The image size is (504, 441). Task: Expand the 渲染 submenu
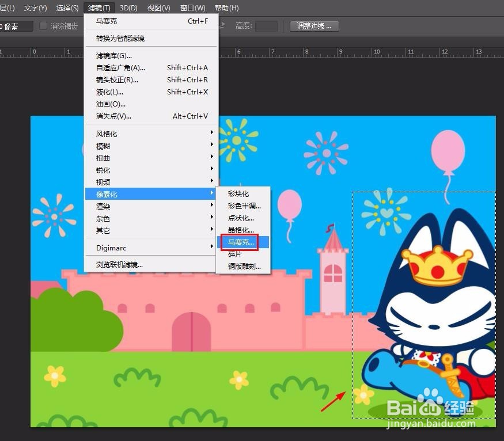coord(151,206)
